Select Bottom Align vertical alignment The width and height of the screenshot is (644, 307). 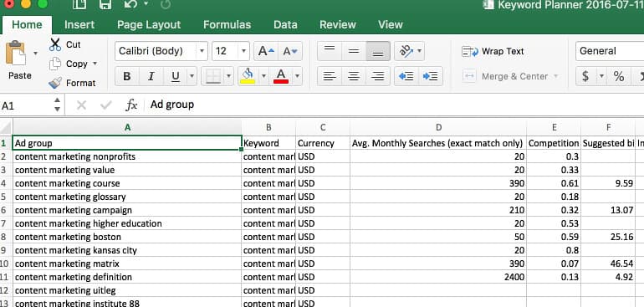tap(378, 51)
